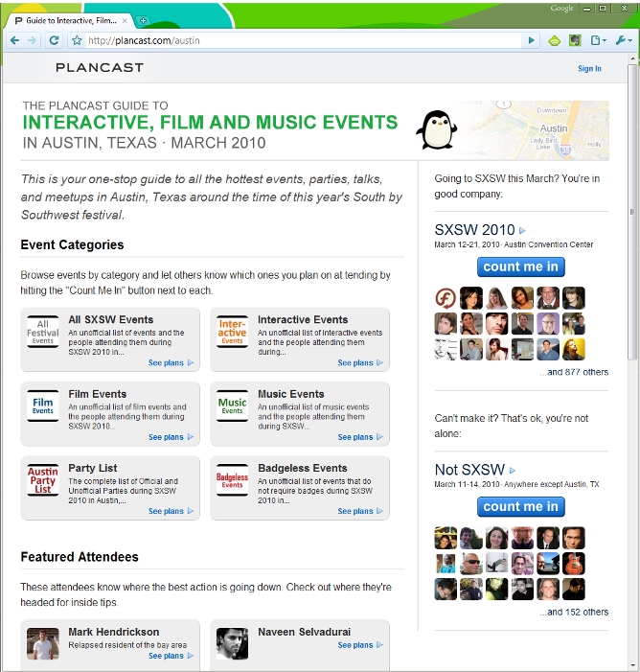Click Naveen Selvadurai's profile photo

232,643
